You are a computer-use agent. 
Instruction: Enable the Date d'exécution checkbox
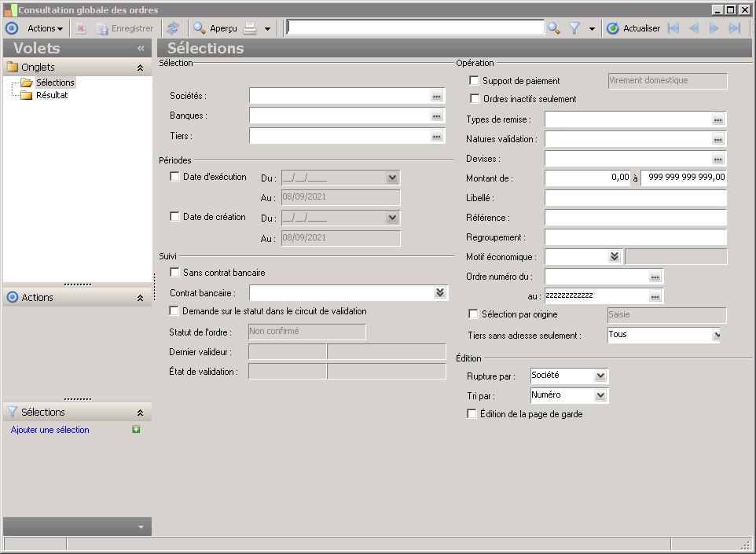tap(175, 177)
